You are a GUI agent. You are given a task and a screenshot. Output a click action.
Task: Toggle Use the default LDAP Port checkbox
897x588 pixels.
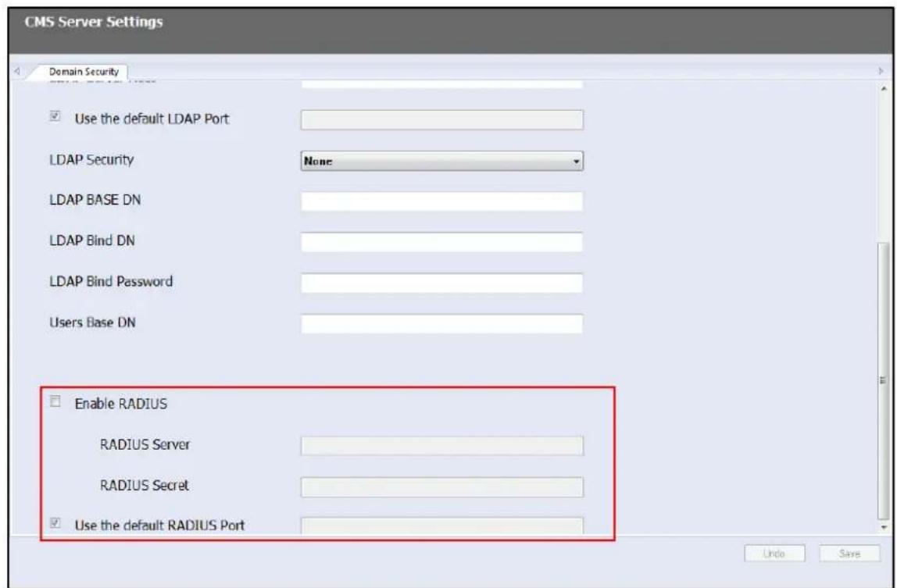(x=55, y=116)
